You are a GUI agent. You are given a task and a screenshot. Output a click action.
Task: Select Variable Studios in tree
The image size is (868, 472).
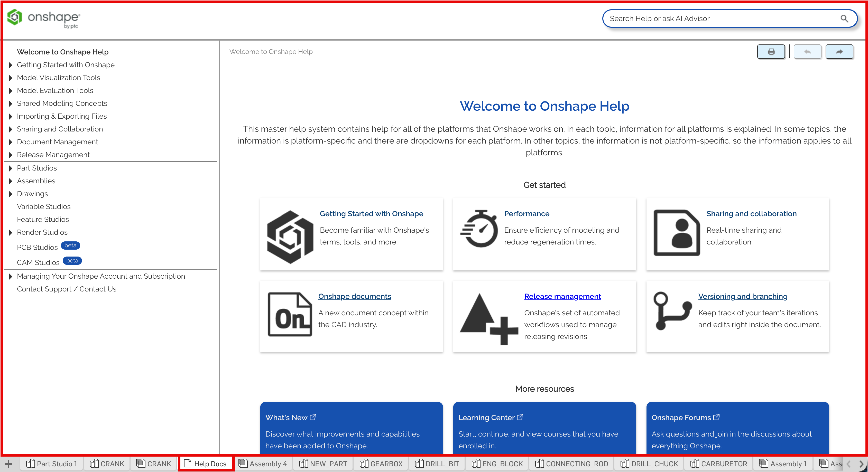tap(44, 207)
